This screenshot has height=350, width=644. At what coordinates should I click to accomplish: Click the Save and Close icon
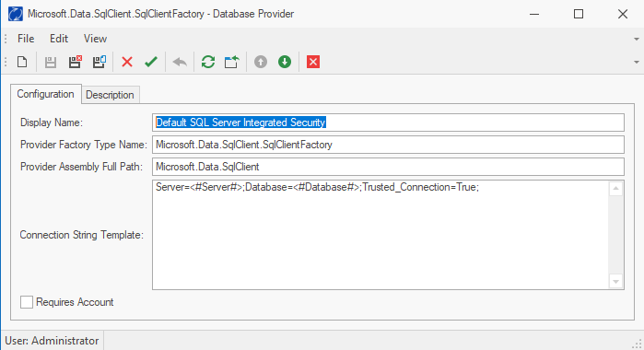point(75,62)
